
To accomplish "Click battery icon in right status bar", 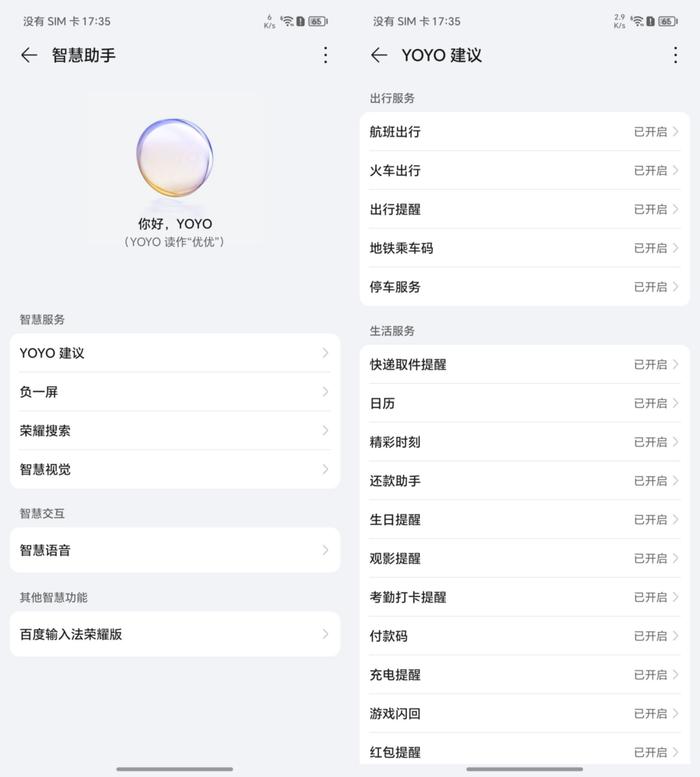I will (668, 21).
